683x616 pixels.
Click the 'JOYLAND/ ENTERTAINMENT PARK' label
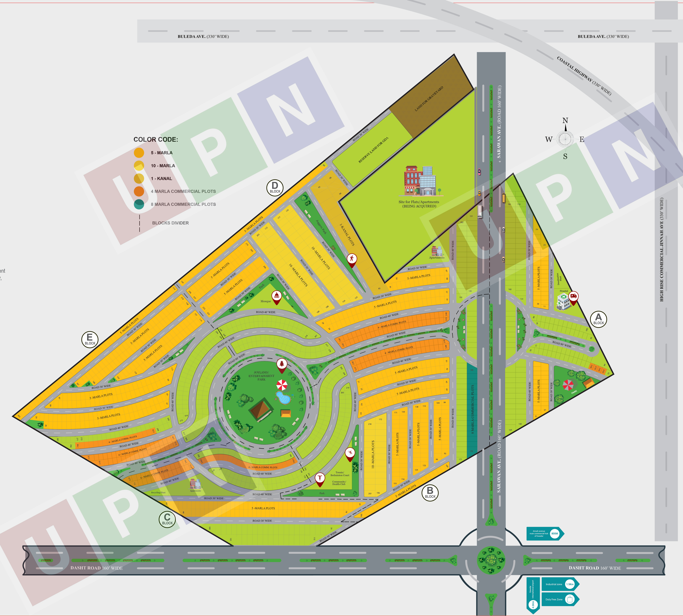click(261, 376)
